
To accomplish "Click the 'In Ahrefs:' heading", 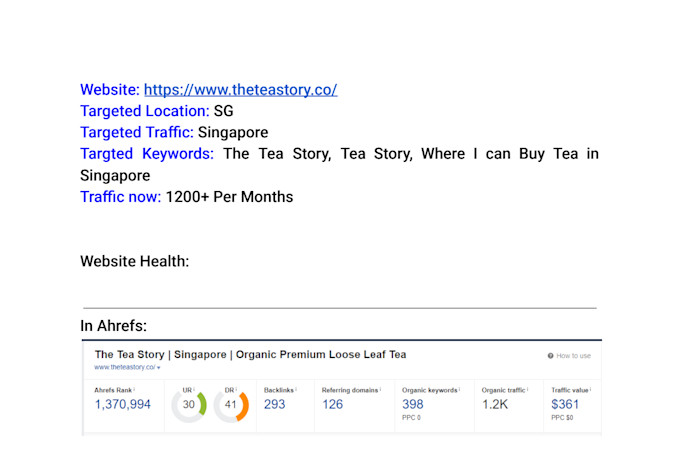I will tap(114, 325).
